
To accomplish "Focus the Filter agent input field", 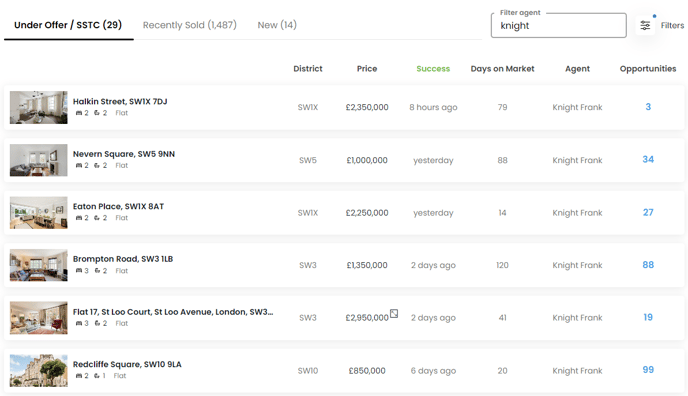I will coord(559,25).
